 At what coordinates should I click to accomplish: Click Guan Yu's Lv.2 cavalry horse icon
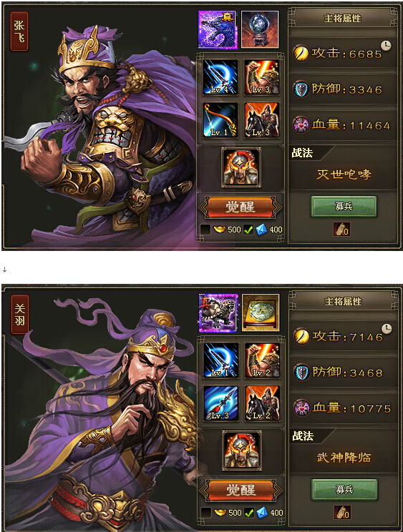click(262, 403)
